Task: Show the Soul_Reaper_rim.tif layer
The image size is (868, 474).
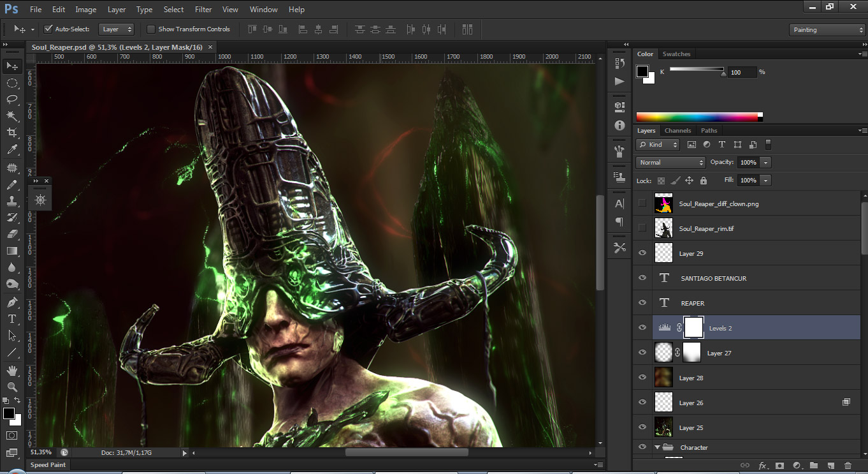Action: pos(642,228)
